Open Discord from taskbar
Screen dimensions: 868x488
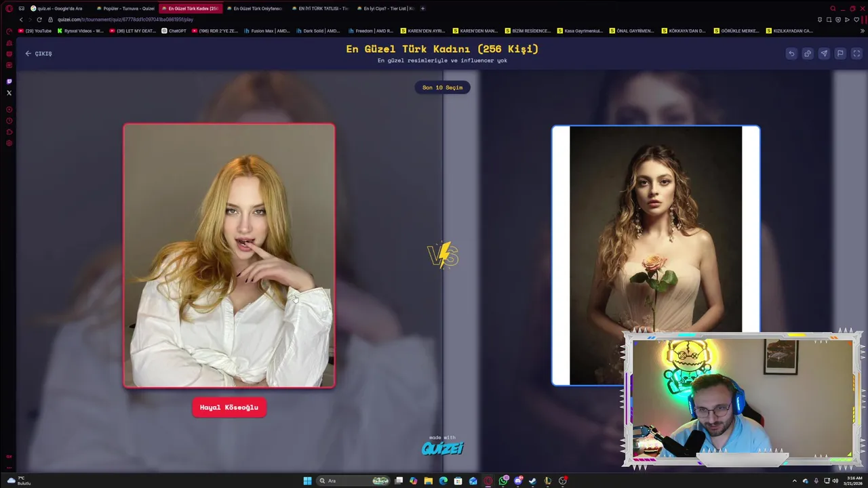click(x=518, y=481)
